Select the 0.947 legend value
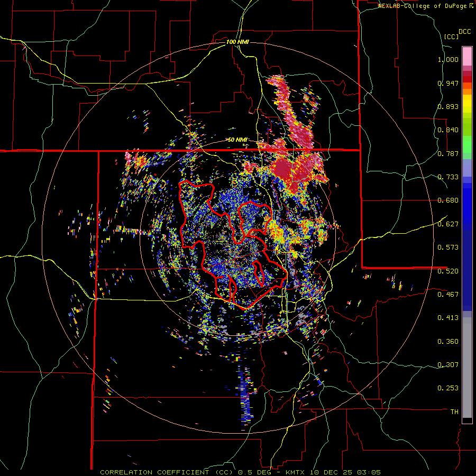 pyautogui.click(x=448, y=83)
